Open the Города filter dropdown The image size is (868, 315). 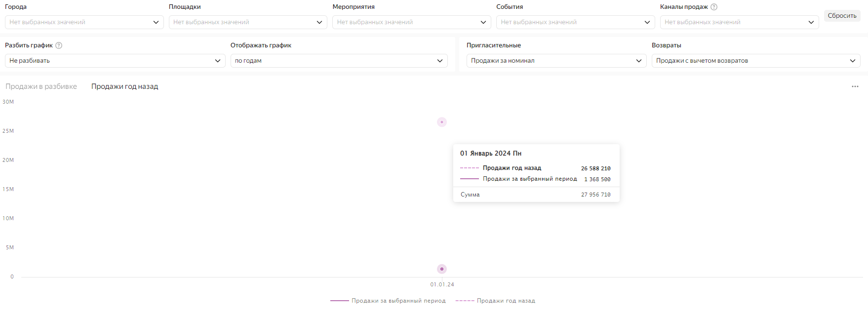pos(84,22)
